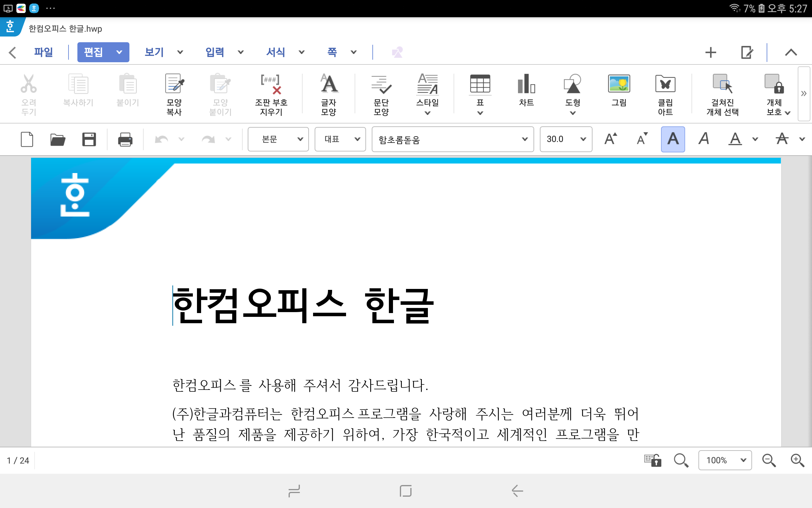Go back with the left chevron
The height and width of the screenshot is (508, 812).
click(12, 52)
